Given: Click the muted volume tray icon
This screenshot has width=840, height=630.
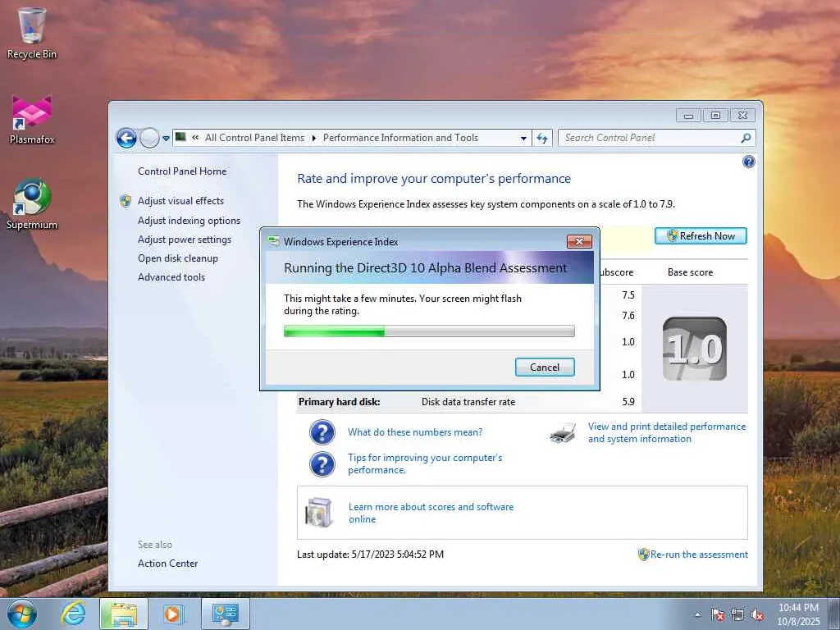Looking at the screenshot, I should [x=757, y=615].
